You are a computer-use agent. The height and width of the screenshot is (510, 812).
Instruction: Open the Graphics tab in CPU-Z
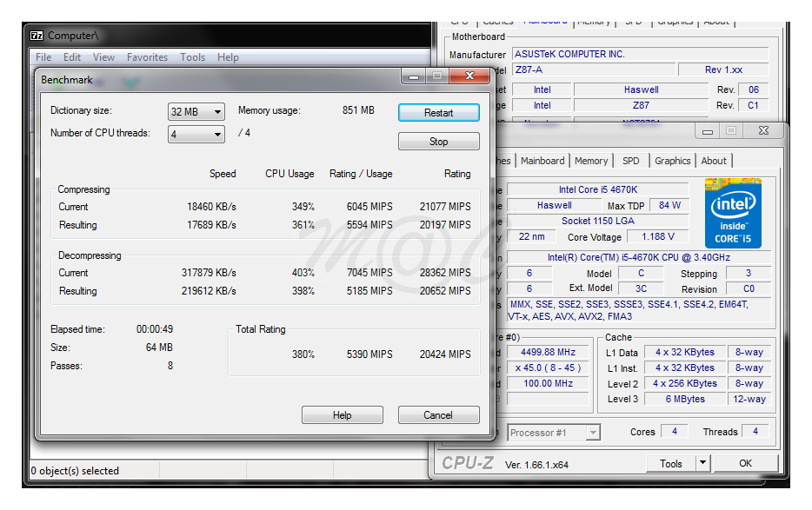tap(672, 161)
